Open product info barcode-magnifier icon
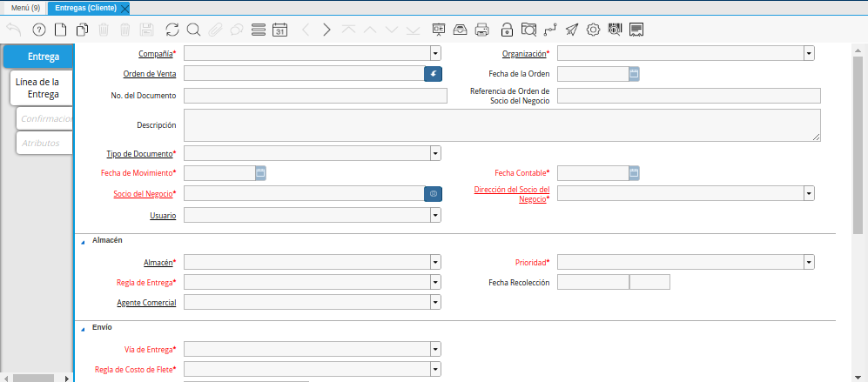The height and width of the screenshot is (382, 868). pyautogui.click(x=615, y=30)
